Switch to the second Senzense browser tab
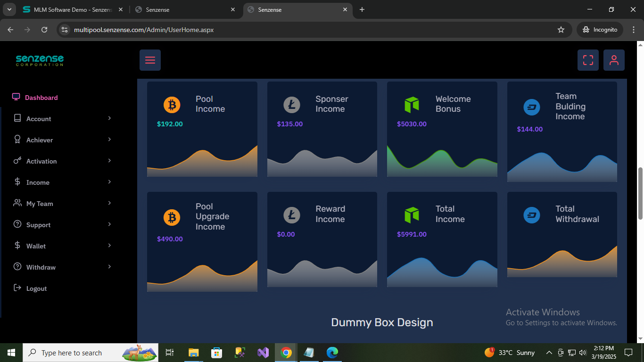This screenshot has width=644, height=362. pos(185,10)
